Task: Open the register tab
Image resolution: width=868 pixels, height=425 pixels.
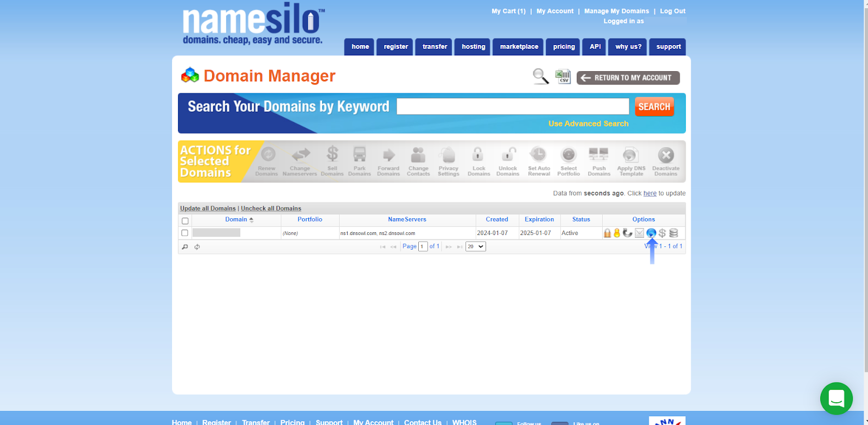Action: 395,47
